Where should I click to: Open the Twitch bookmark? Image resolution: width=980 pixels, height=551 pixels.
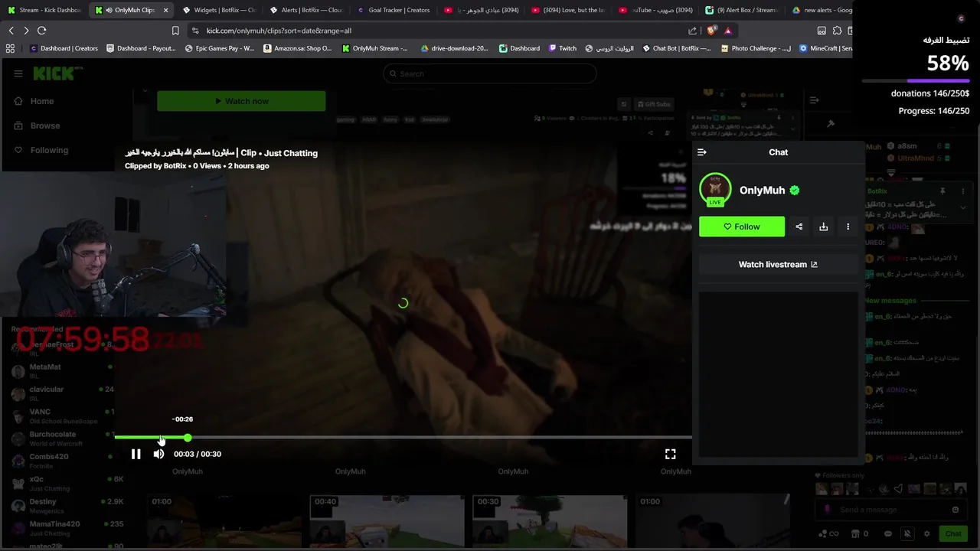tap(563, 48)
